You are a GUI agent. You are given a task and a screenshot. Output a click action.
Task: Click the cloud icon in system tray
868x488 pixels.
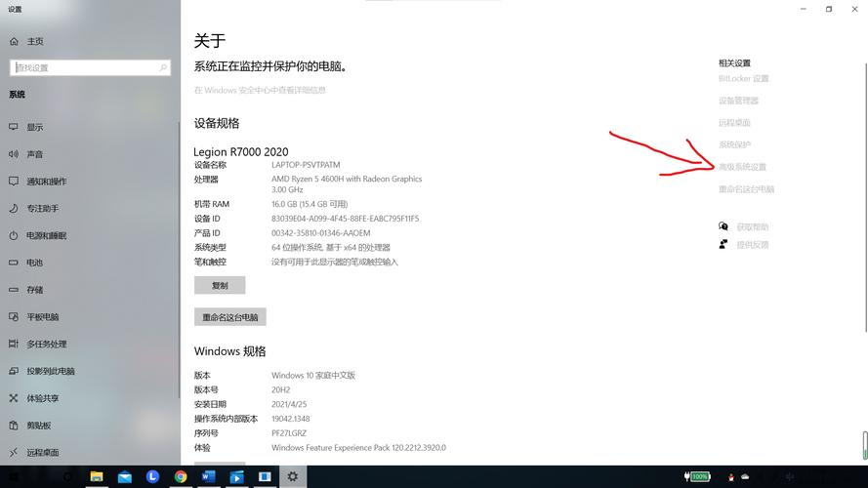tap(745, 476)
